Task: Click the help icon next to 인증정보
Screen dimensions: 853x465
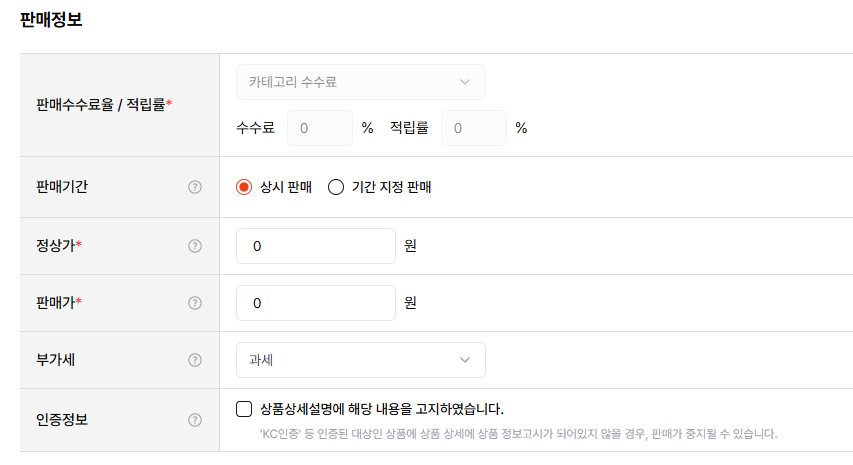Action: pyautogui.click(x=195, y=419)
